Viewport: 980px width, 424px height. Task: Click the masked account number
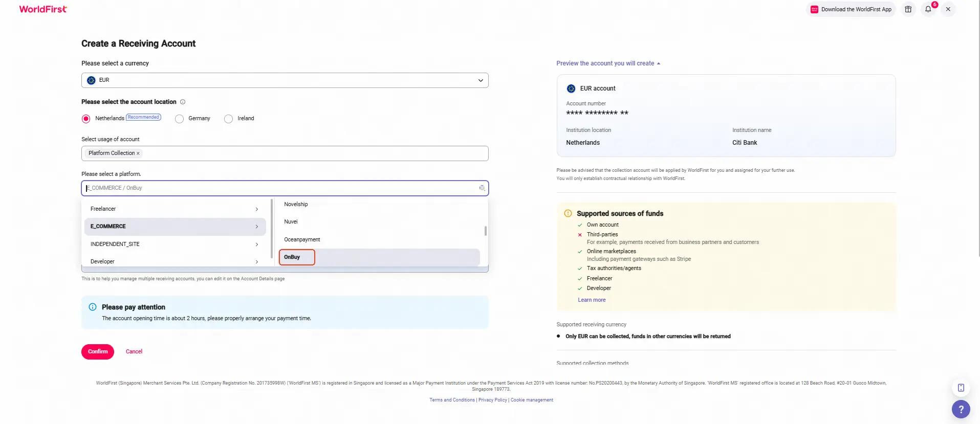[x=597, y=113]
